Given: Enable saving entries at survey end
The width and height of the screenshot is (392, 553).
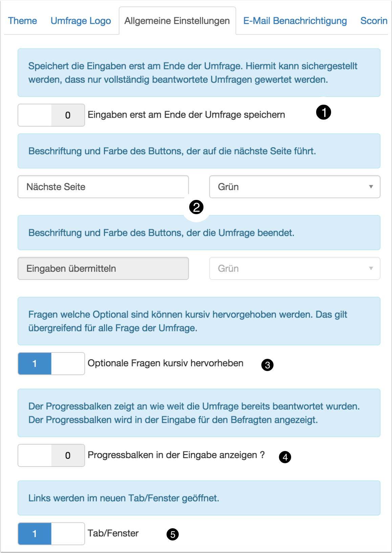Looking at the screenshot, I should tap(51, 115).
